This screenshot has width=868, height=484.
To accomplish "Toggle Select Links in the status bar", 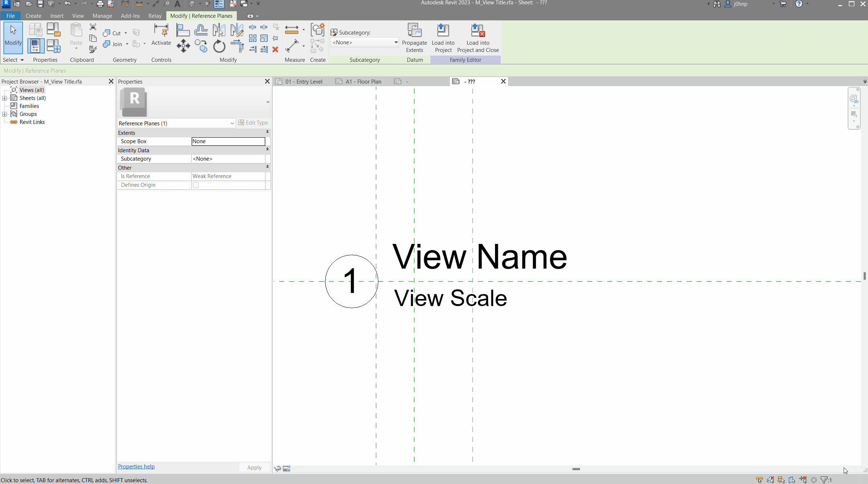I will [x=759, y=480].
